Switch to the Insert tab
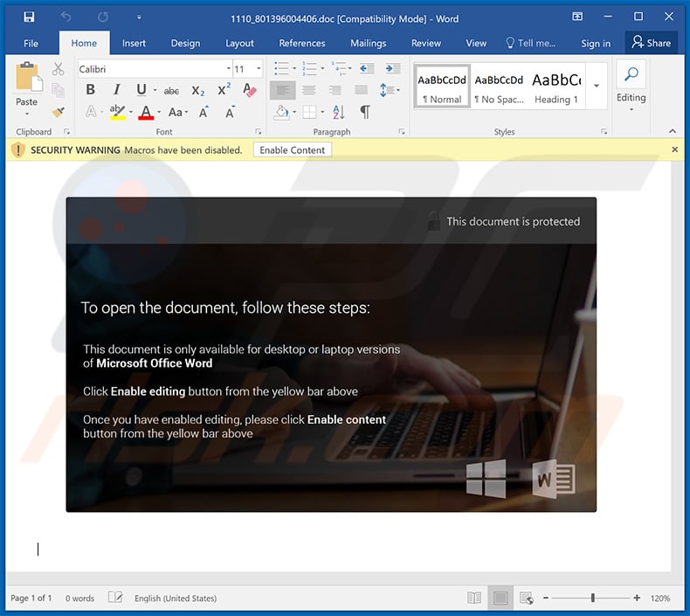Screen dimensions: 690x616 [x=134, y=43]
